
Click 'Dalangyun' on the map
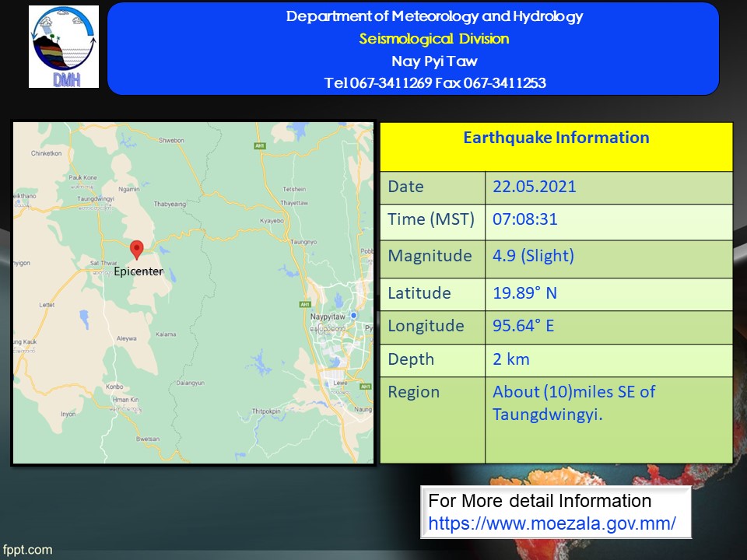[x=191, y=383]
